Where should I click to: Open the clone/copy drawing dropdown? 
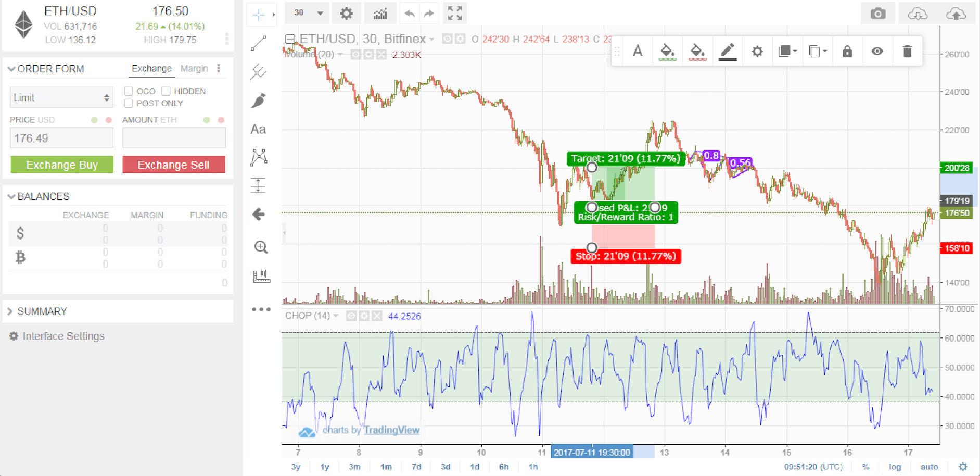[817, 51]
